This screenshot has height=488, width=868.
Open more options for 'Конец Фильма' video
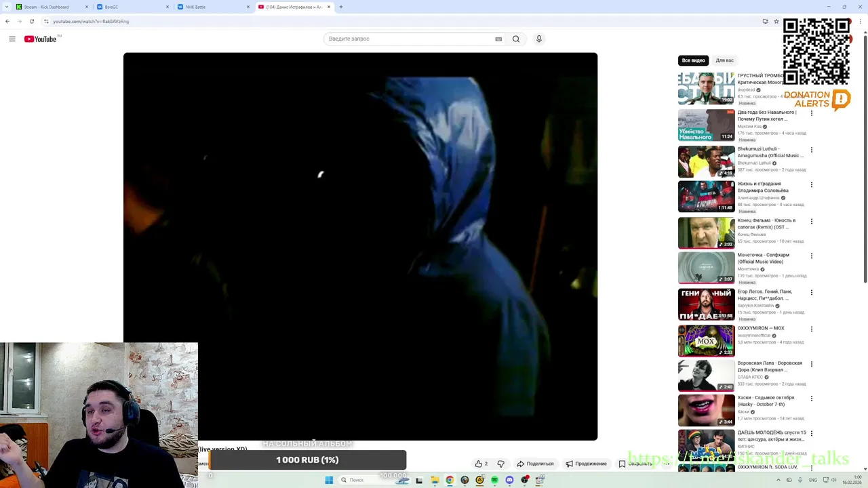(812, 221)
